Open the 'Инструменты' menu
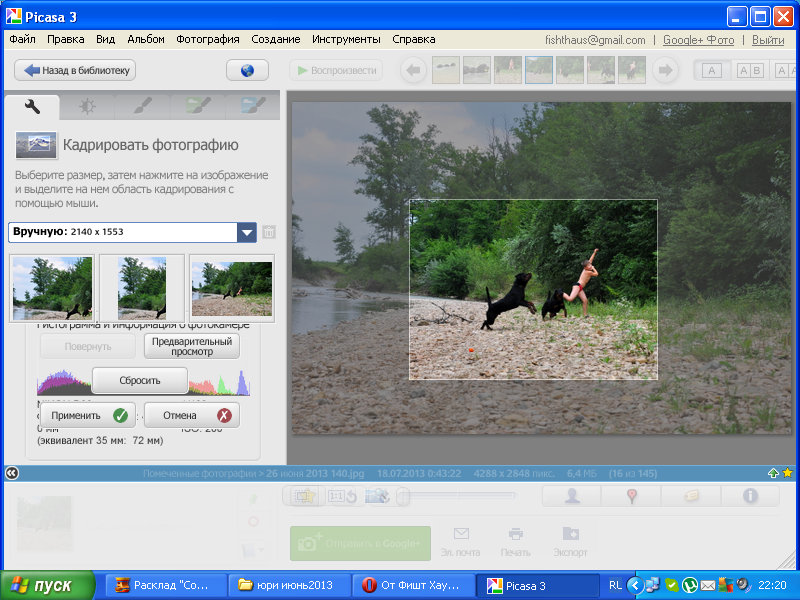The image size is (800, 600). pyautogui.click(x=345, y=39)
